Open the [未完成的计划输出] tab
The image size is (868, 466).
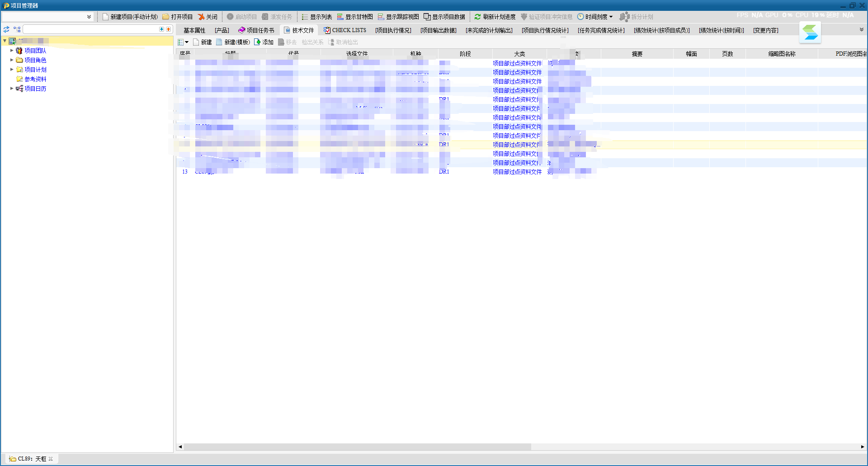489,30
